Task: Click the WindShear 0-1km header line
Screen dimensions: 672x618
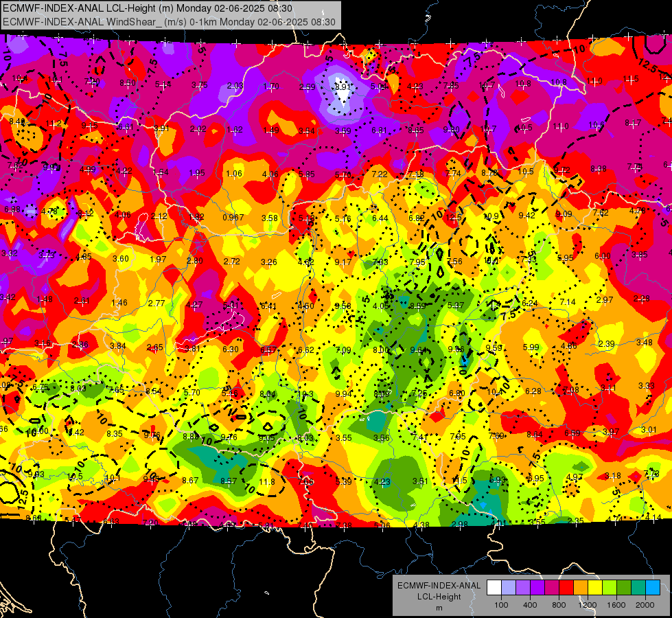Action: [x=170, y=22]
